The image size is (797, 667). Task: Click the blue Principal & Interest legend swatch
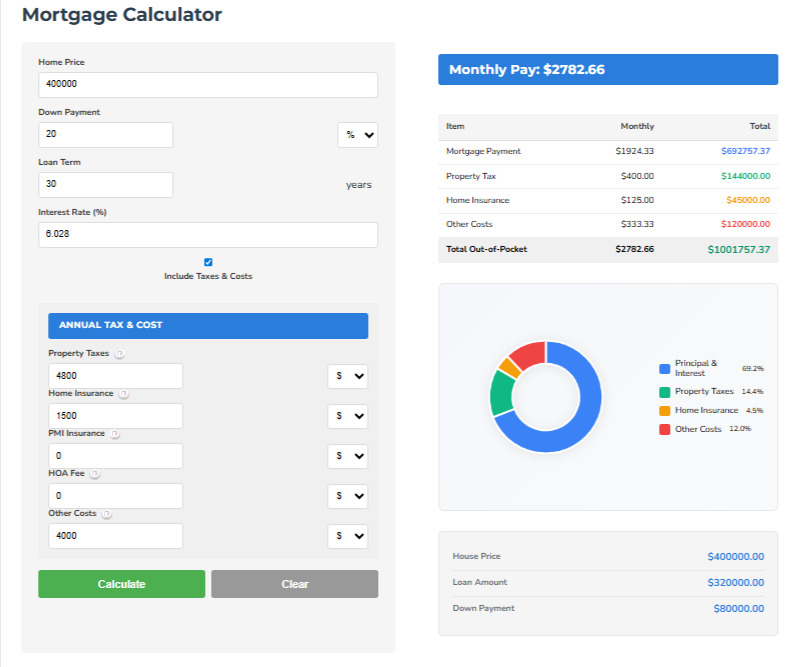664,369
